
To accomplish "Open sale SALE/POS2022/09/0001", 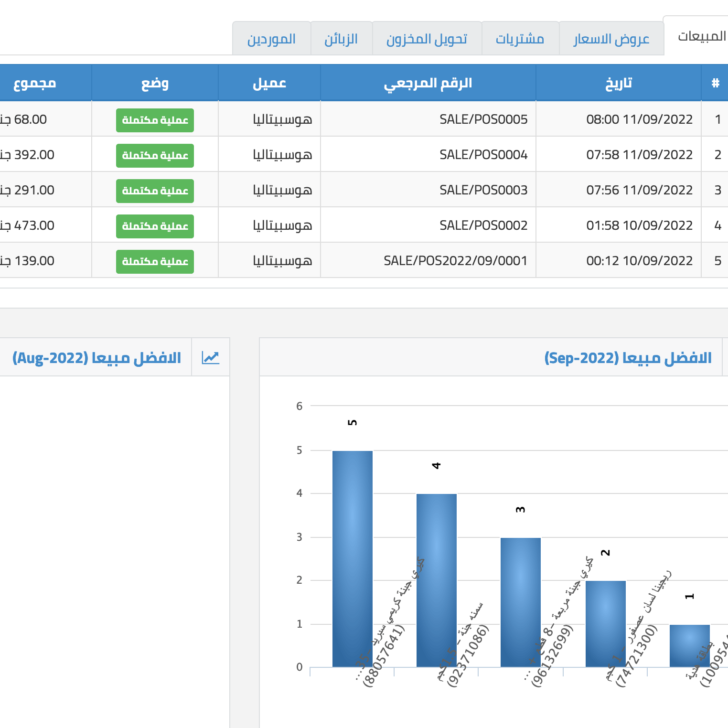I will (x=455, y=261).
